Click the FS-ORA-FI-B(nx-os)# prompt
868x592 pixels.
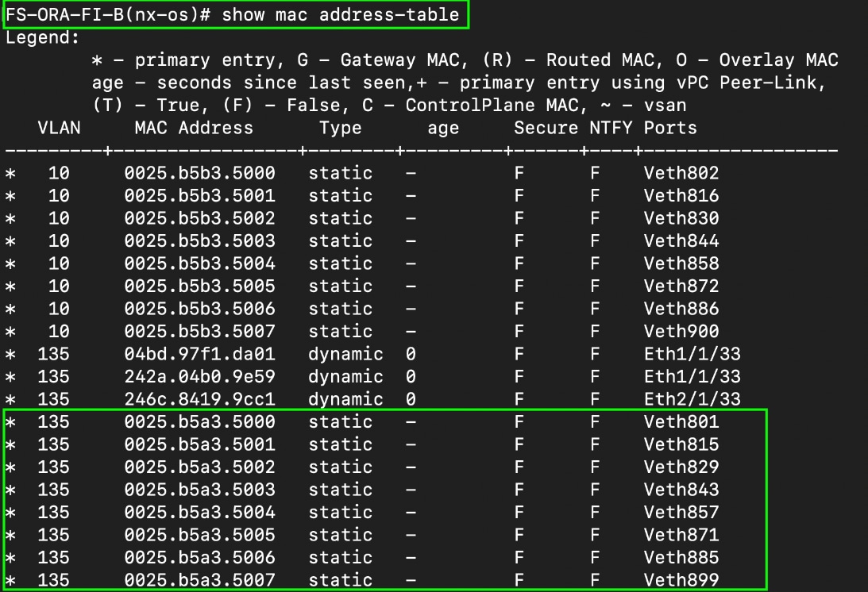[107, 14]
